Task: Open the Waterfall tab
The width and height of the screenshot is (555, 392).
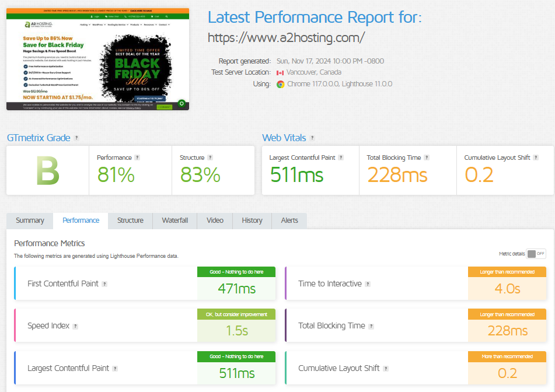Action: coord(175,220)
